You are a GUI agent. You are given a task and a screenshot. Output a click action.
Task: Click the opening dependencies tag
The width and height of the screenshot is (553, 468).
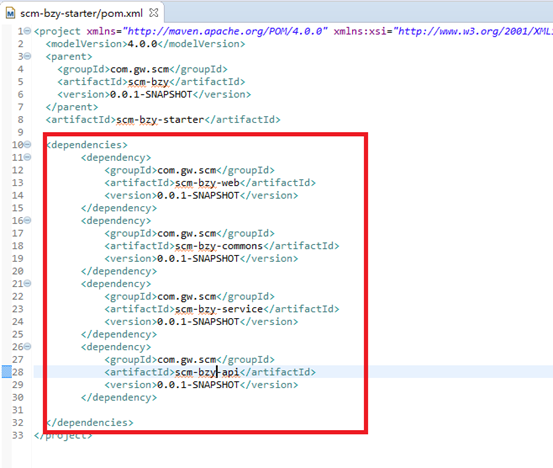click(x=87, y=145)
